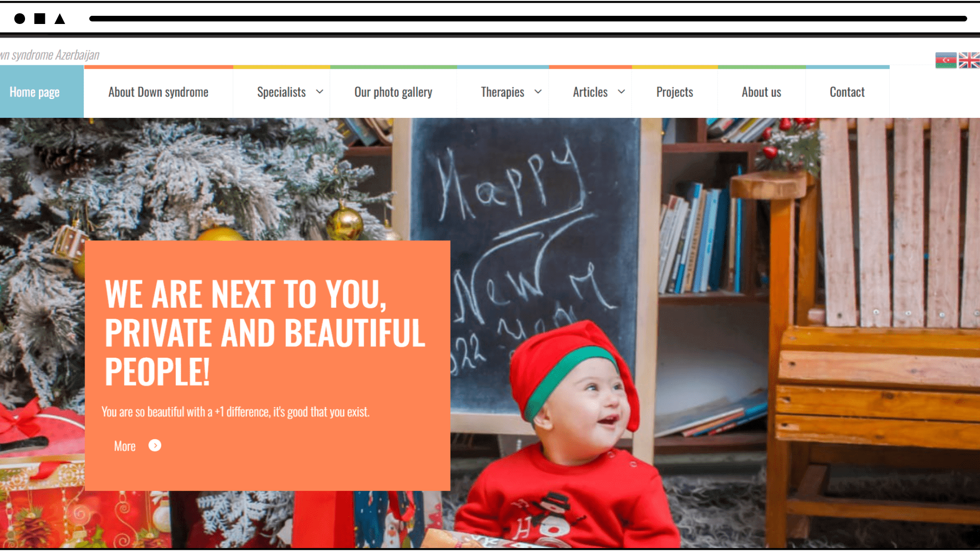Expand the Therapies dropdown chevron
The height and width of the screenshot is (551, 980).
pos(538,92)
